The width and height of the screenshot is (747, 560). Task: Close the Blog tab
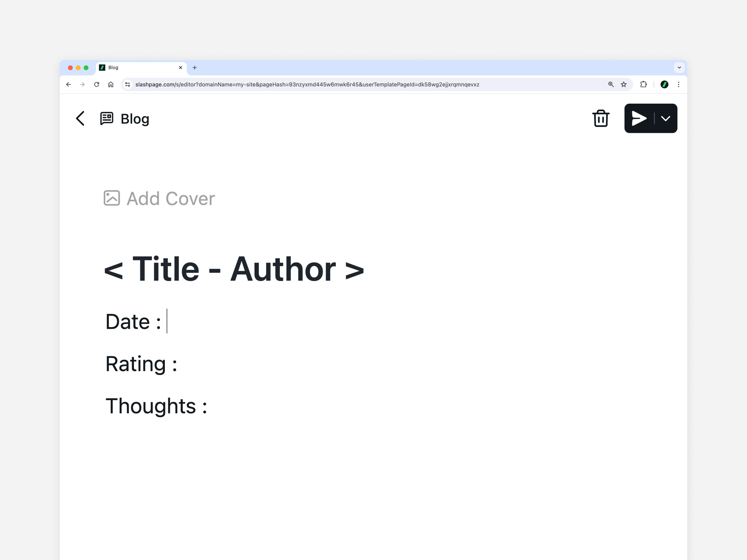180,67
